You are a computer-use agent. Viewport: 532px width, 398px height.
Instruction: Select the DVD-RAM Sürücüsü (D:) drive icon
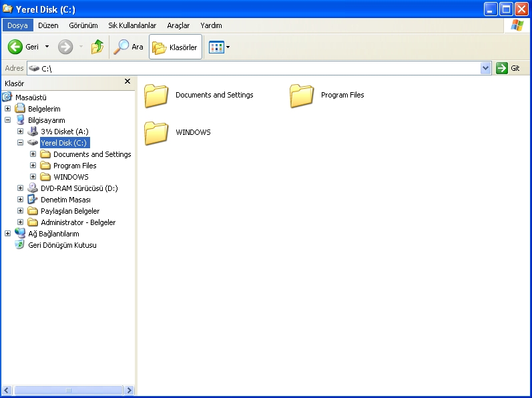[33, 188]
